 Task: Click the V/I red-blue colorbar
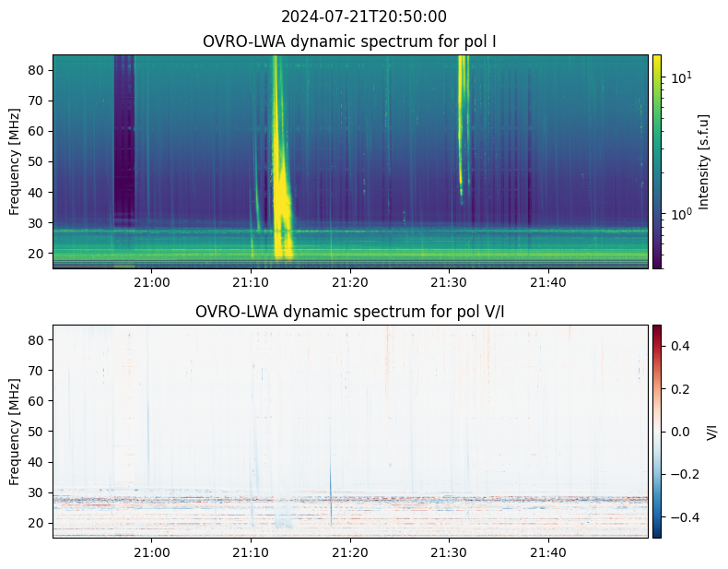tap(657, 431)
